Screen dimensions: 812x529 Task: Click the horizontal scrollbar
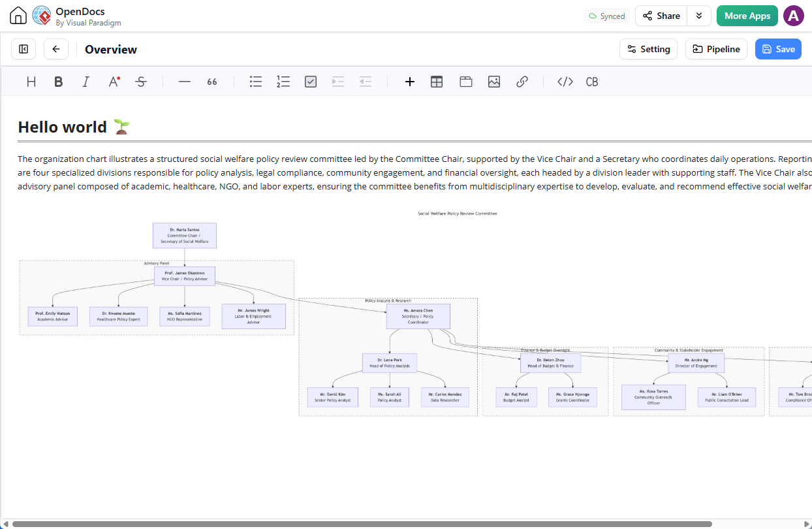point(362,524)
